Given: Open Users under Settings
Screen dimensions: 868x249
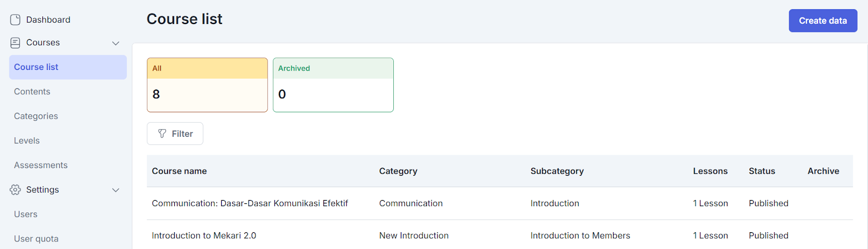Looking at the screenshot, I should coord(25,214).
